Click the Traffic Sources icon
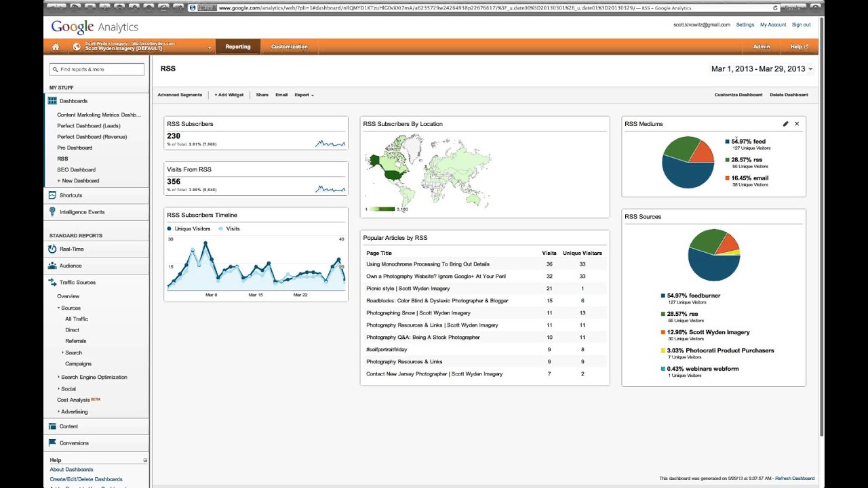868x488 pixels. [52, 282]
